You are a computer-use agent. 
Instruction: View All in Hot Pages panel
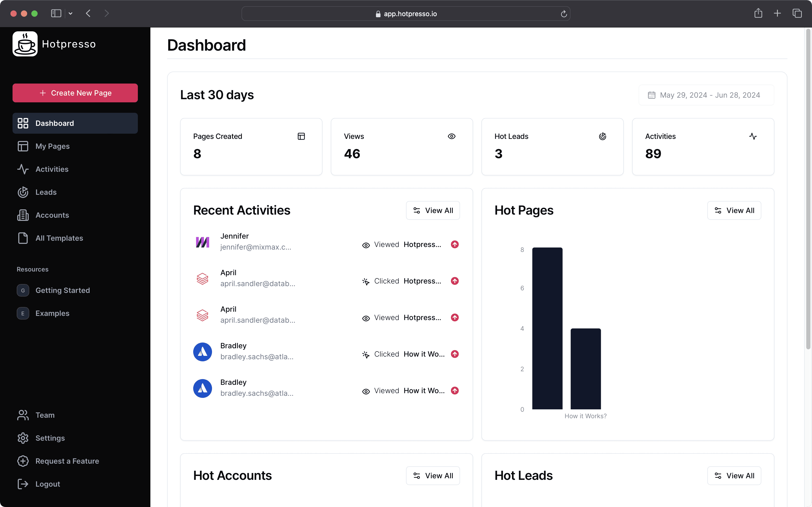734,211
